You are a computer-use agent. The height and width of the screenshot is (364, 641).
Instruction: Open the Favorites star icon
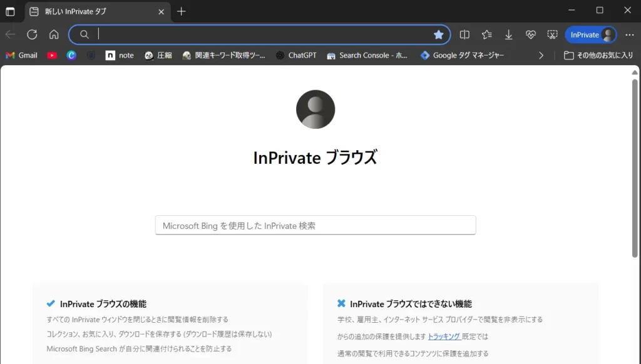coord(486,34)
